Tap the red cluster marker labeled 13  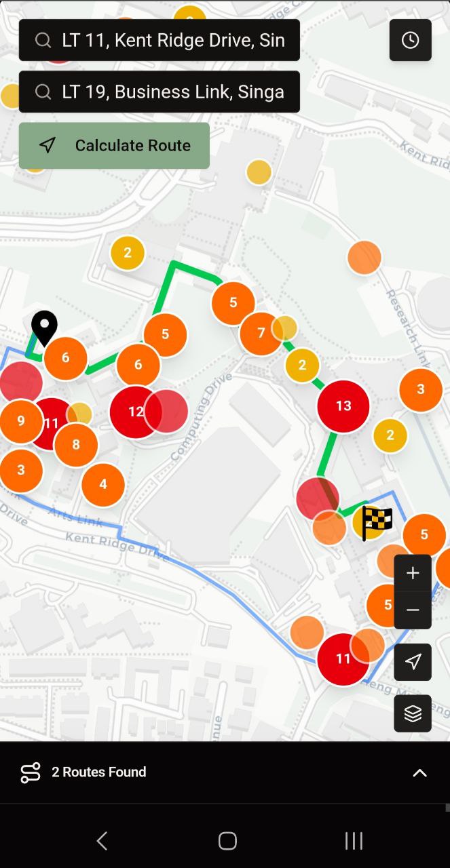[x=343, y=406]
